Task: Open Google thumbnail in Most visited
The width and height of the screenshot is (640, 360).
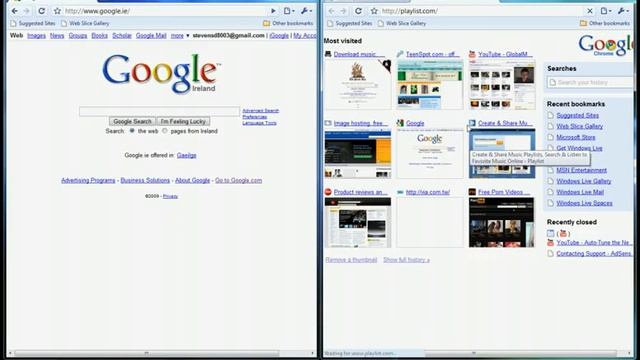Action: point(430,153)
